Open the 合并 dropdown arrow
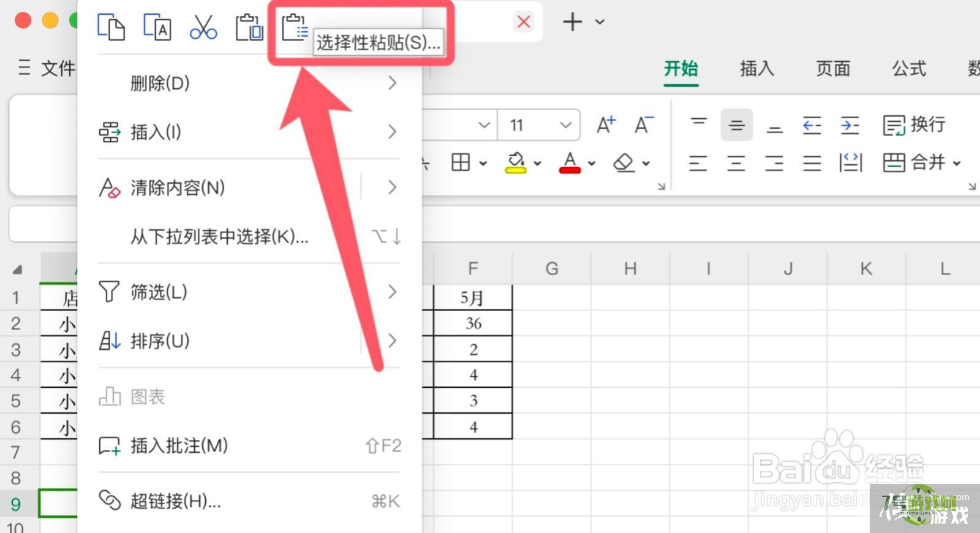This screenshot has width=980, height=533. 957,163
